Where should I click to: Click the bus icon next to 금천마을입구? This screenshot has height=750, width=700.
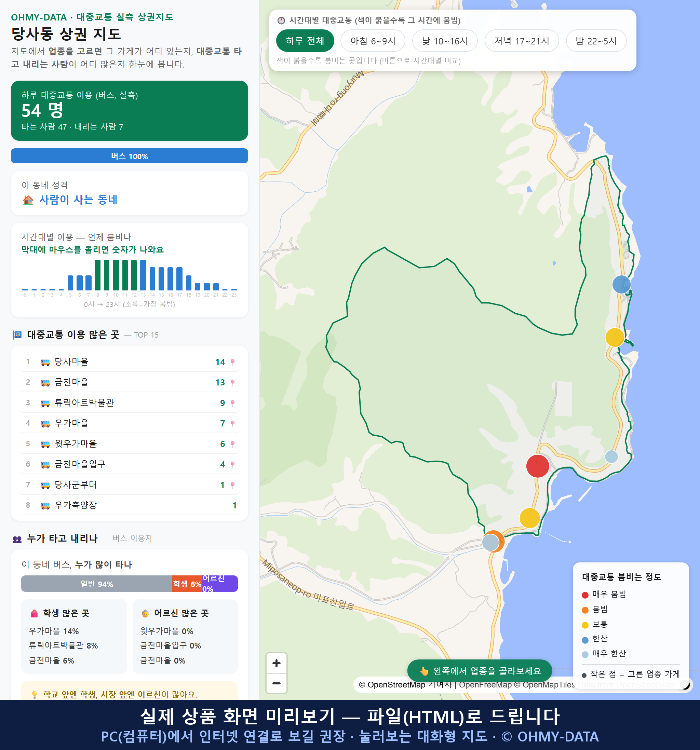click(45, 464)
